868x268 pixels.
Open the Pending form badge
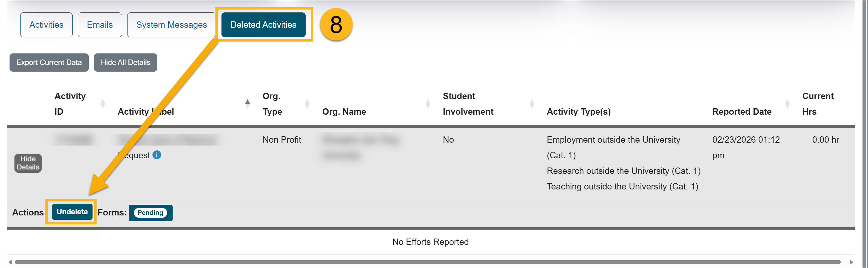[150, 213]
